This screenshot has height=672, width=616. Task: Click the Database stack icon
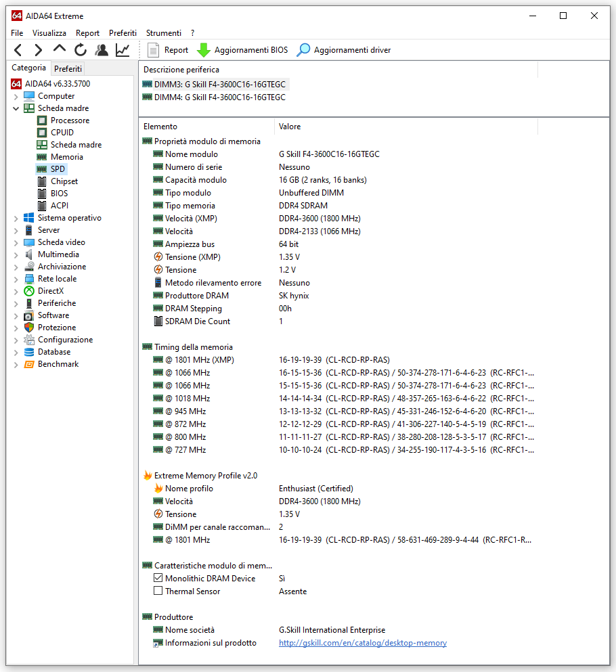coord(29,352)
